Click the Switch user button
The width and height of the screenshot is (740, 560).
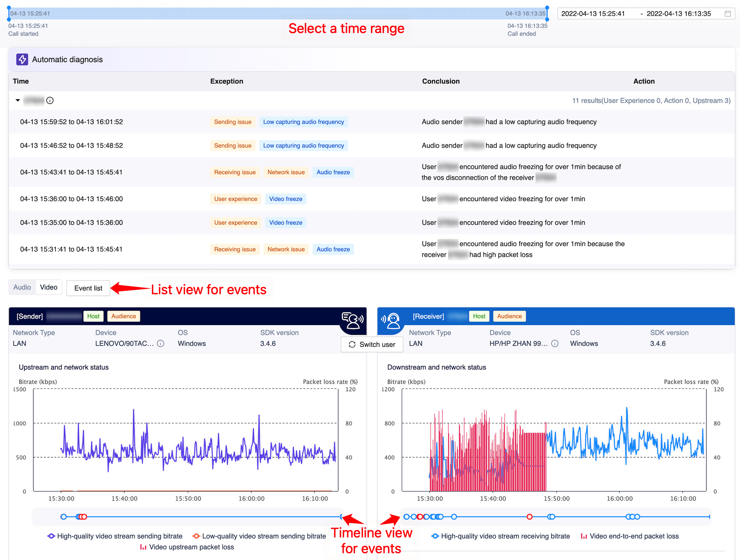[372, 344]
